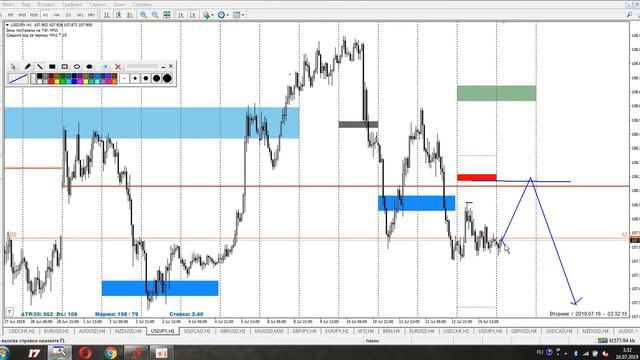
Task: Select the filled ellipse tool
Action: (x=89, y=67)
